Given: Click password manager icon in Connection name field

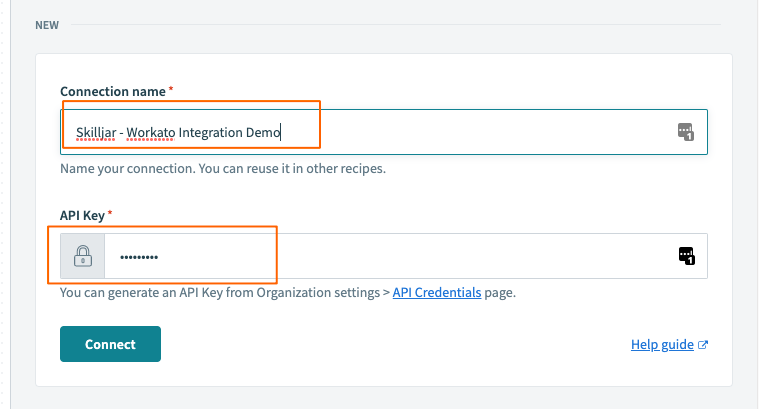Looking at the screenshot, I should coord(685,132).
